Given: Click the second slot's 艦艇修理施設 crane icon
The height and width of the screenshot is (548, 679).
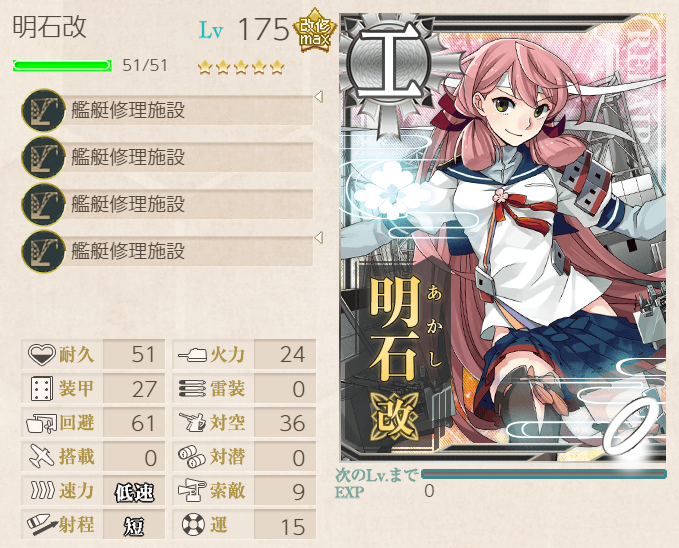Looking at the screenshot, I should tap(42, 157).
